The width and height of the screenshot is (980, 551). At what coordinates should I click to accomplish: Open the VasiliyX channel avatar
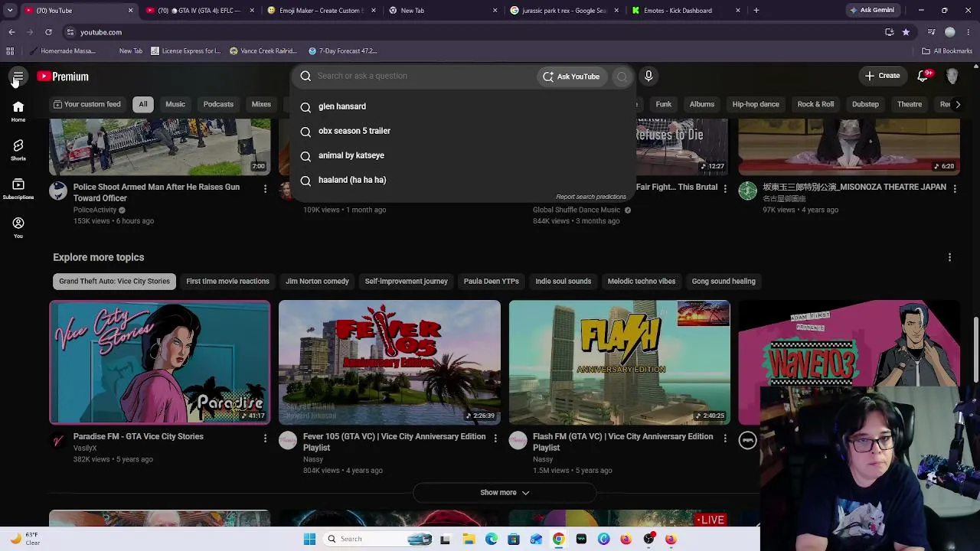(x=58, y=440)
